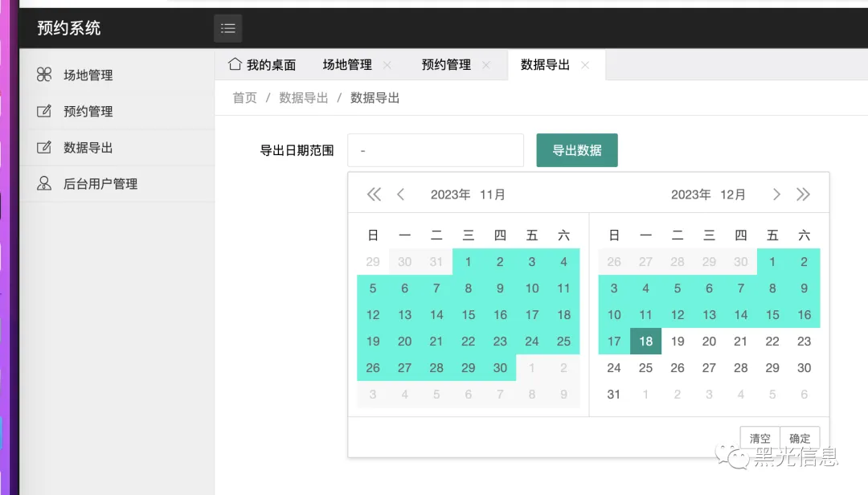Close the 预约管理 tab
This screenshot has width=868, height=495.
[486, 65]
